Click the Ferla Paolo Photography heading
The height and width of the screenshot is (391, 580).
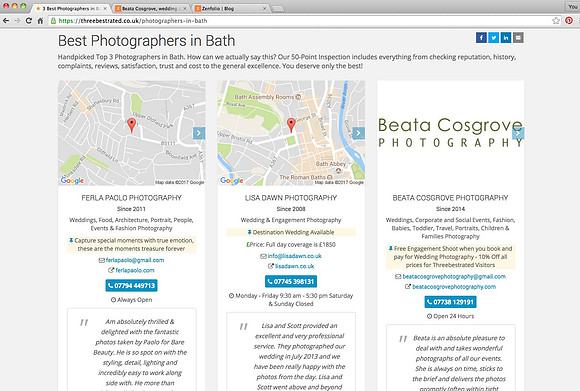click(131, 198)
